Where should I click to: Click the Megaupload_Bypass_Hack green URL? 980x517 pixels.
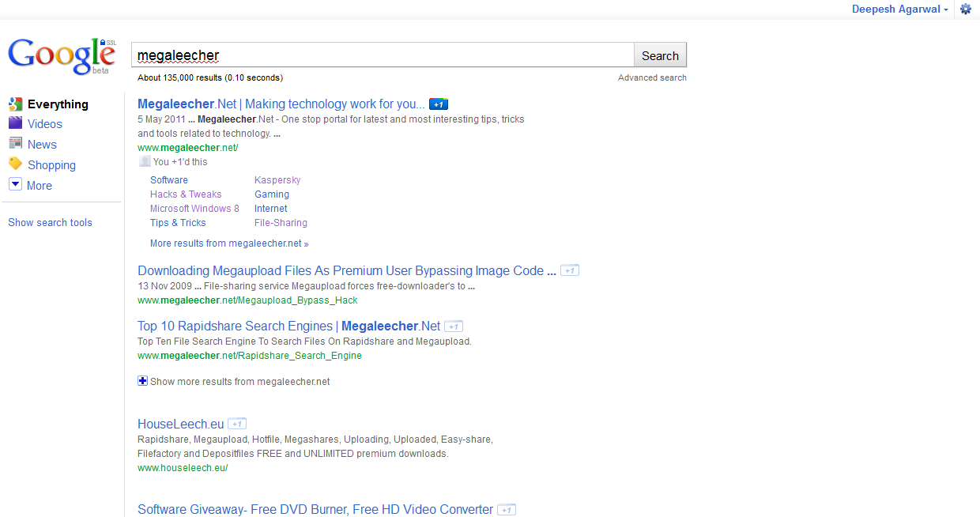pos(247,300)
